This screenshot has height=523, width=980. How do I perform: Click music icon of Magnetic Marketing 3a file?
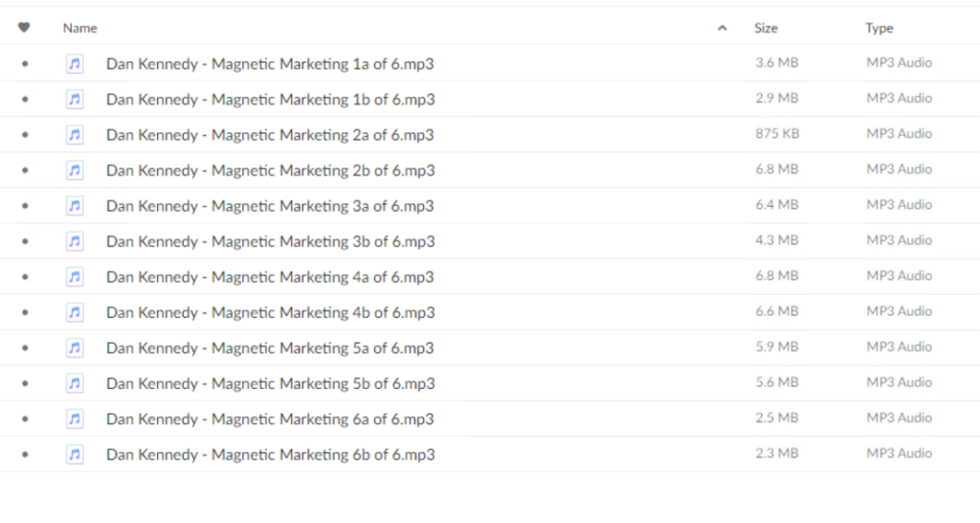[75, 205]
